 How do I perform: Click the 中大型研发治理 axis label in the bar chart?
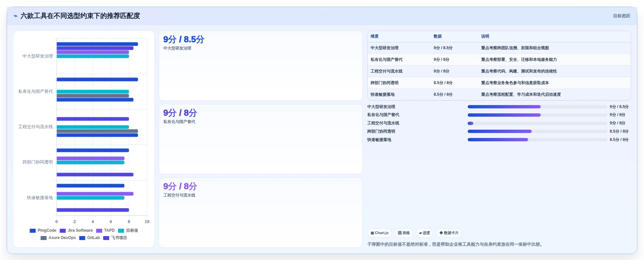38,56
